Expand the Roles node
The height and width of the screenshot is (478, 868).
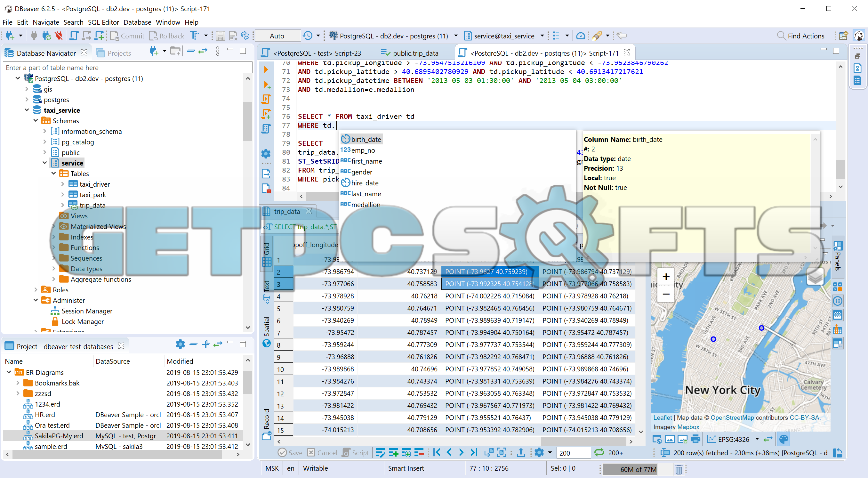click(36, 290)
